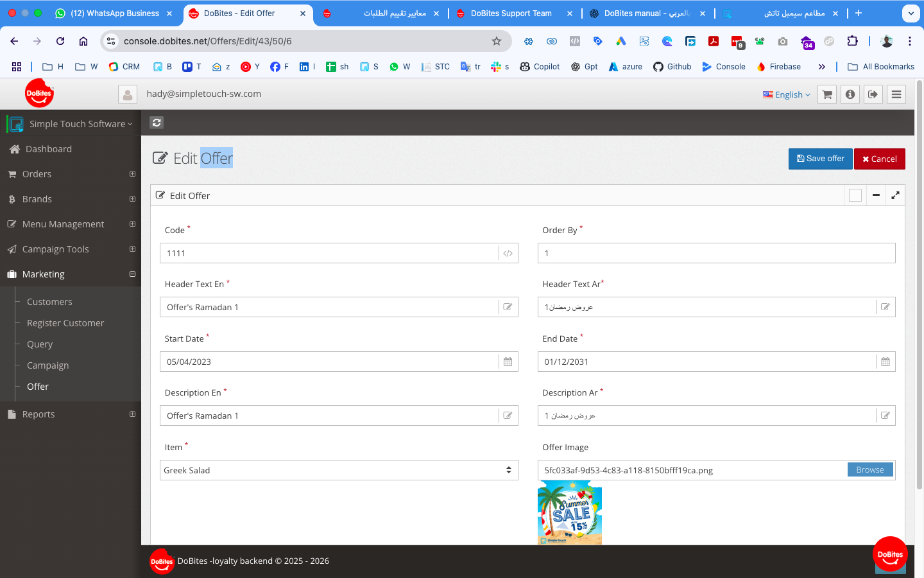The width and height of the screenshot is (924, 578).
Task: Click the white square in panel header
Action: tap(855, 195)
